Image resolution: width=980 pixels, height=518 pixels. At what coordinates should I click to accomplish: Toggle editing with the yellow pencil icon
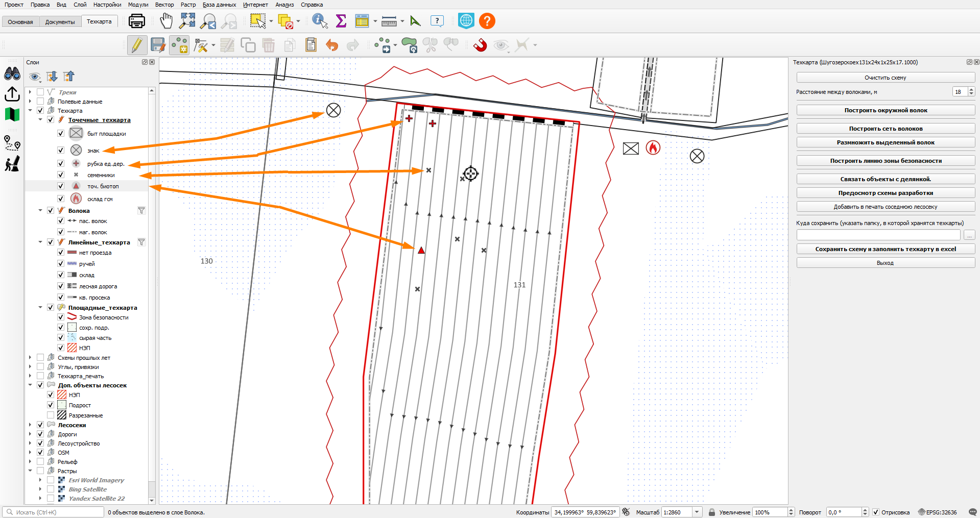pyautogui.click(x=137, y=45)
